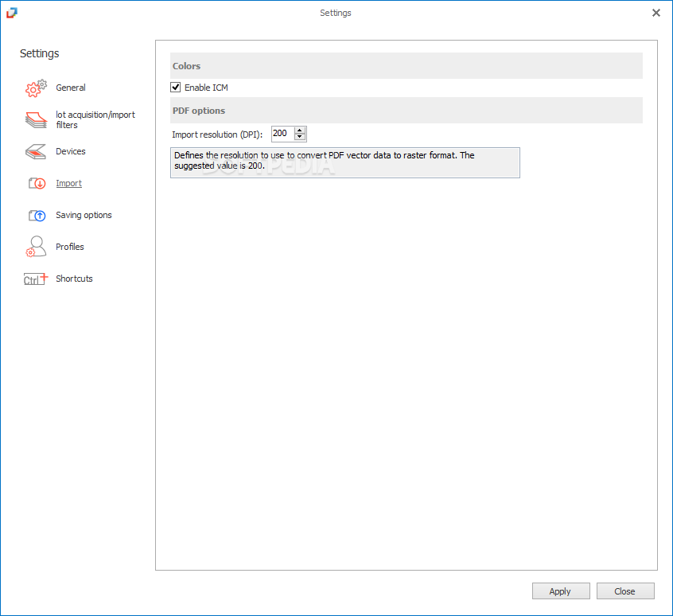This screenshot has height=616, width=673.
Task: Click the Saving options upload icon
Action: pyautogui.click(x=37, y=215)
